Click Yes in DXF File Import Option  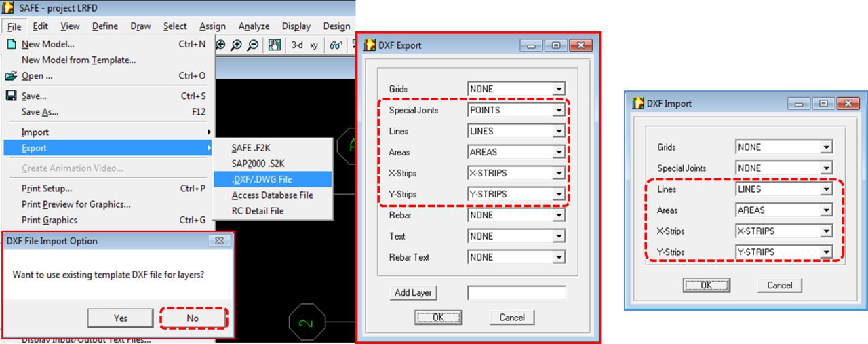(x=121, y=318)
